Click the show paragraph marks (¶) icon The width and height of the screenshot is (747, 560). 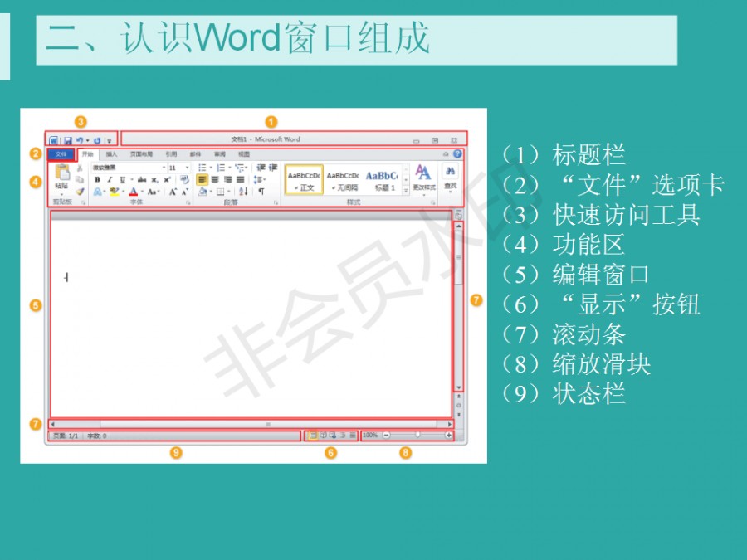point(261,192)
